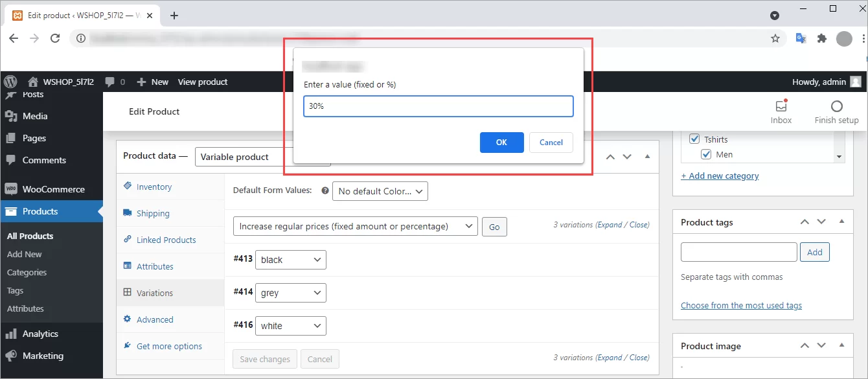Collapse the Product tags panel
Screen dimensions: 868x379
click(842, 222)
